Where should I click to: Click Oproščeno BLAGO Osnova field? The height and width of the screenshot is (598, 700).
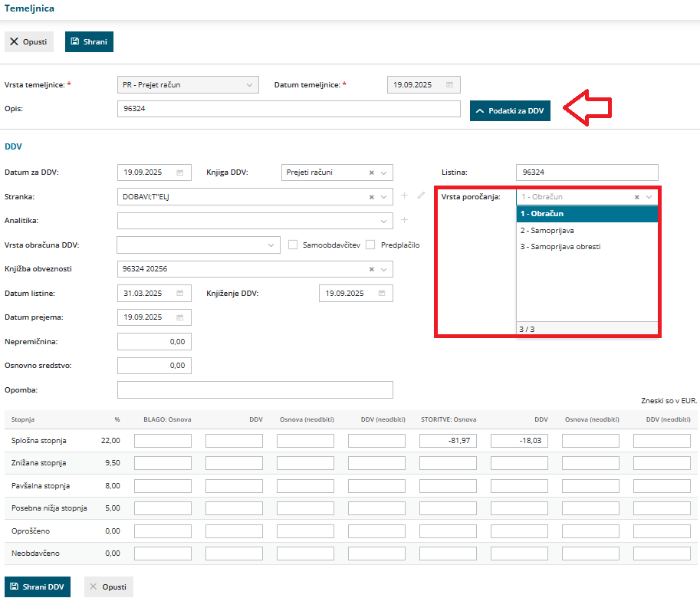pos(163,531)
